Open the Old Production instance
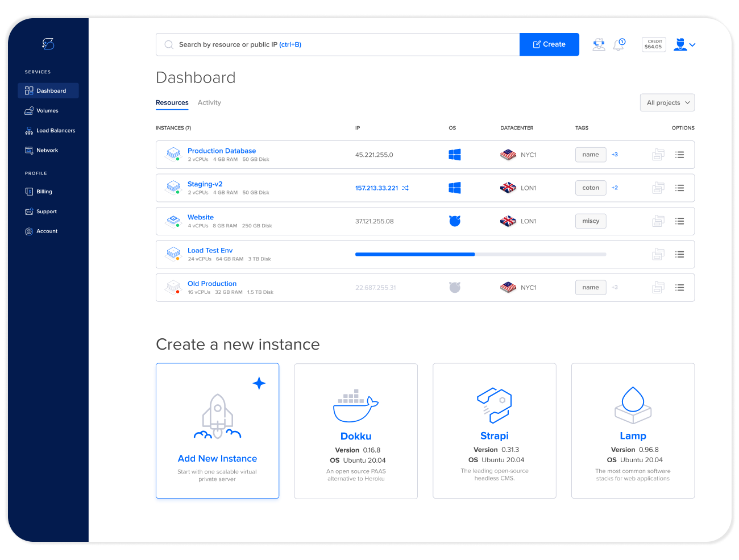 coord(212,284)
